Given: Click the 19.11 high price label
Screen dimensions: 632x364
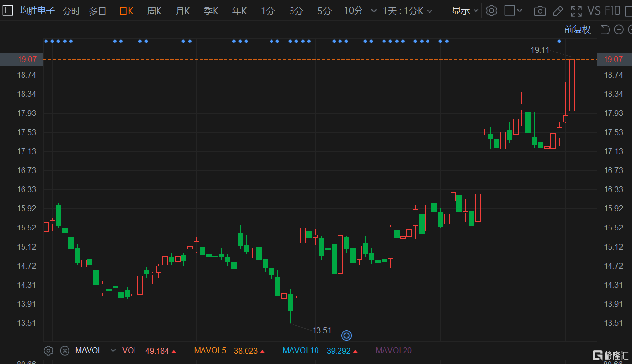Looking at the screenshot, I should pyautogui.click(x=540, y=50).
